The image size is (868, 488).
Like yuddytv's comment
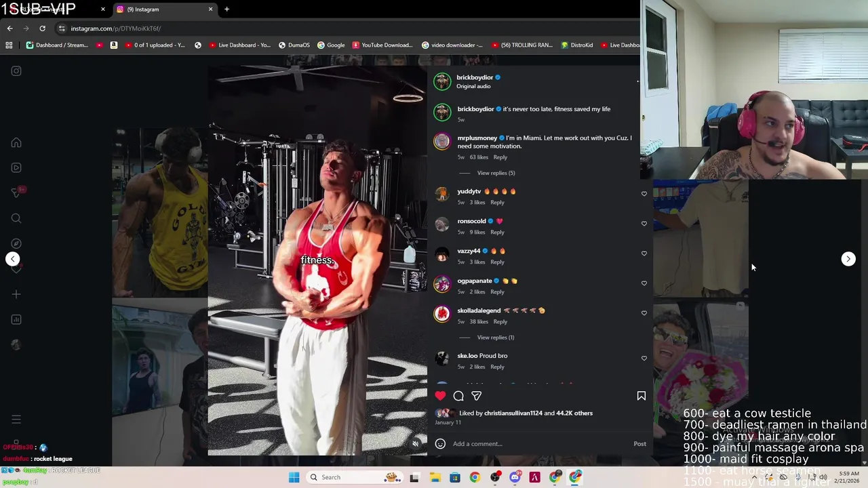(x=644, y=194)
